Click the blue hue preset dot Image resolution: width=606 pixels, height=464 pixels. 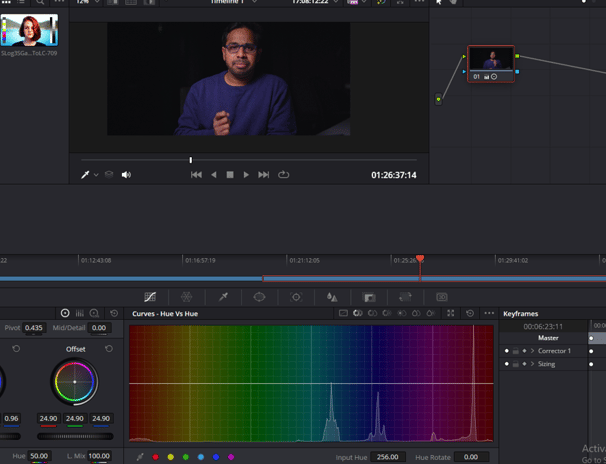(216, 457)
